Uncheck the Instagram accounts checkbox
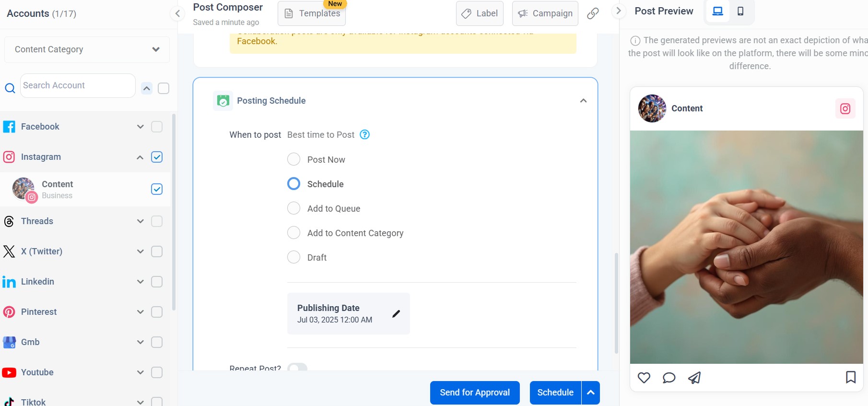 point(157,157)
